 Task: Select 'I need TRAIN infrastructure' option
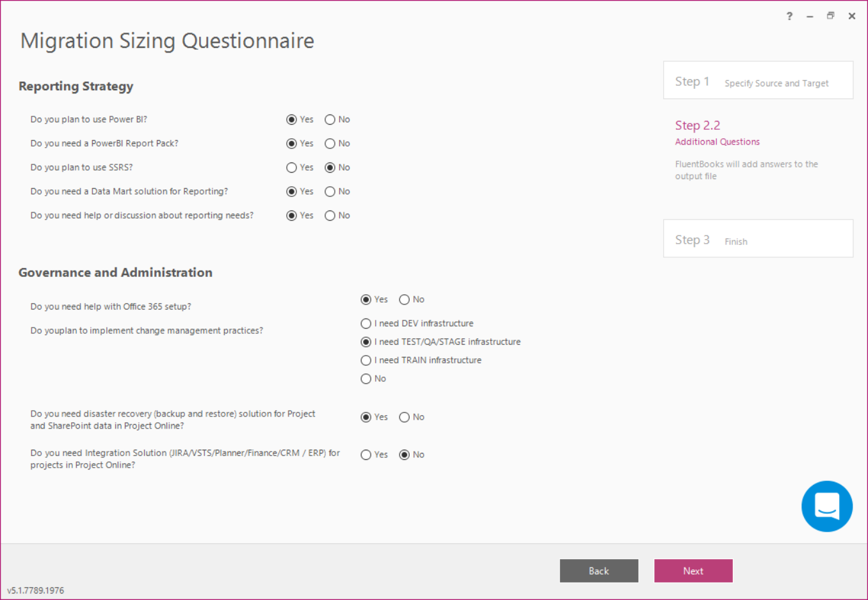(366, 360)
